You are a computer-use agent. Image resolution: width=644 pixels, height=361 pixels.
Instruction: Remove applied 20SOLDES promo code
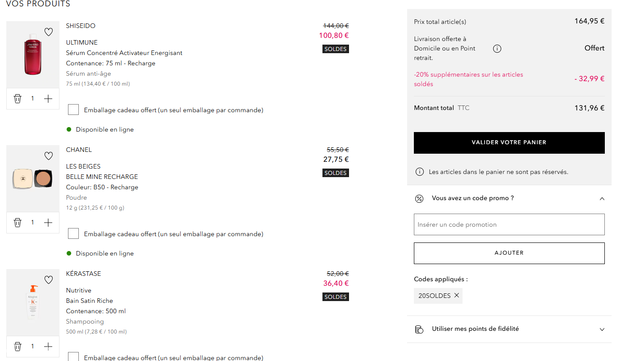(457, 295)
